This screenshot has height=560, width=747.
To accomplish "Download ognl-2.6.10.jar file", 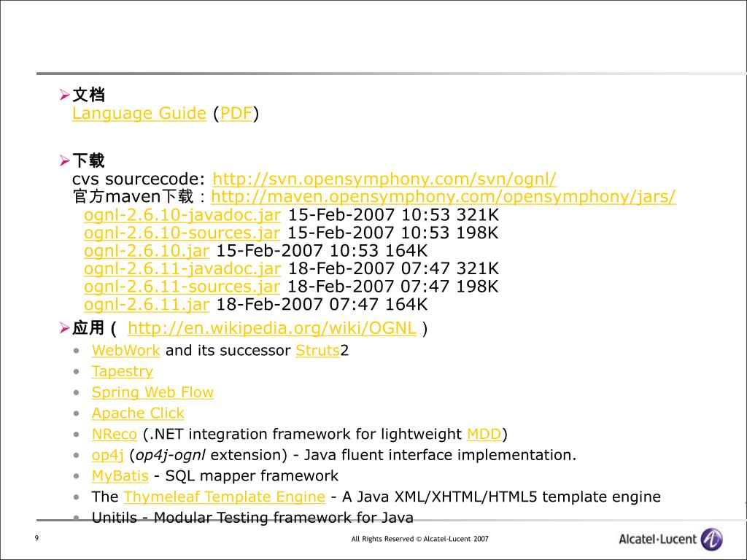I will pyautogui.click(x=146, y=251).
